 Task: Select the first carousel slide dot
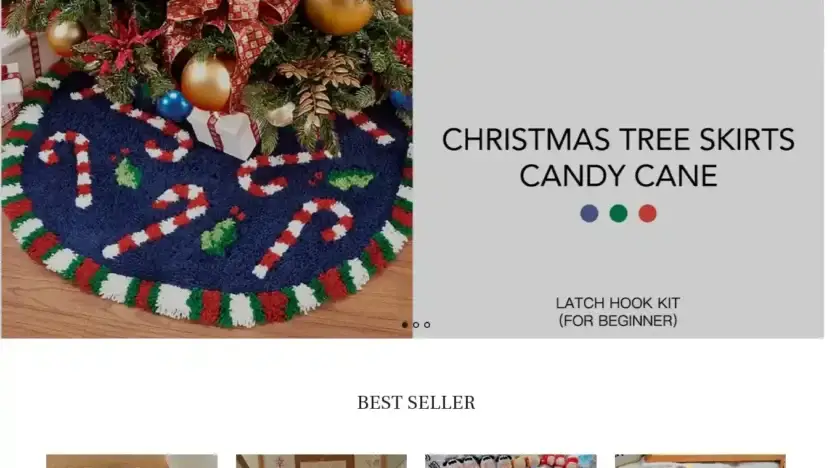pos(405,324)
